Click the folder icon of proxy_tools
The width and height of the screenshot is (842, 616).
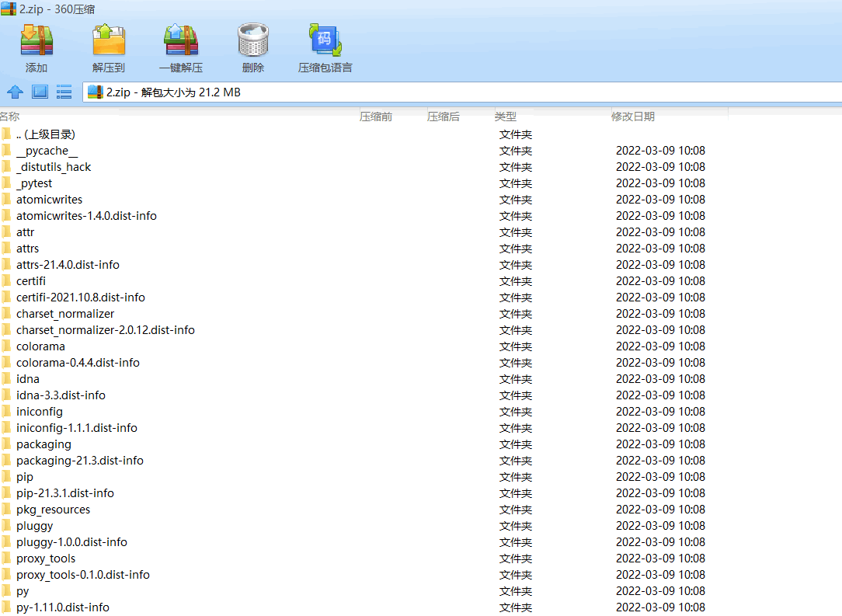coord(6,558)
